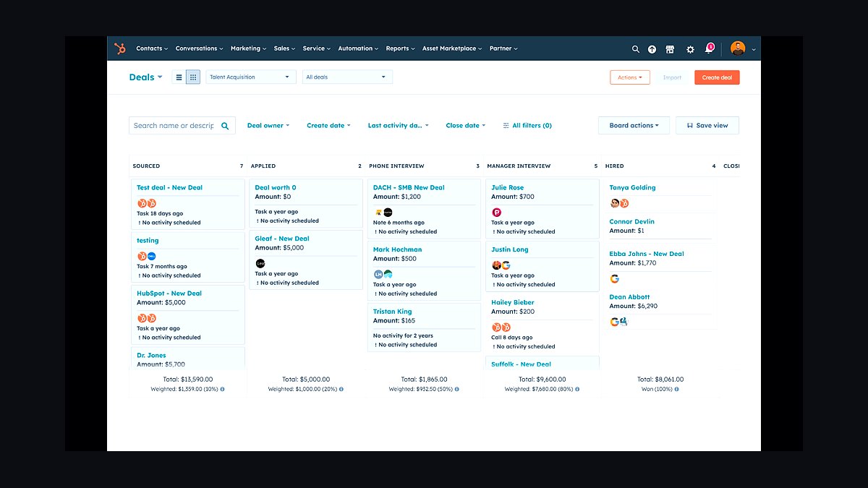Viewport: 868px width, 488px height.
Task: Click info icon beside Applied weighted total
Action: point(341,389)
